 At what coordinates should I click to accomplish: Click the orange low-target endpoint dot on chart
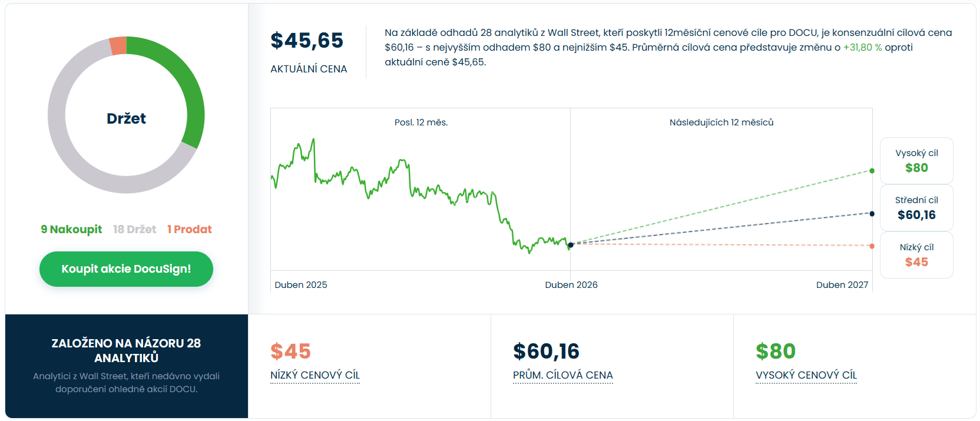click(872, 246)
